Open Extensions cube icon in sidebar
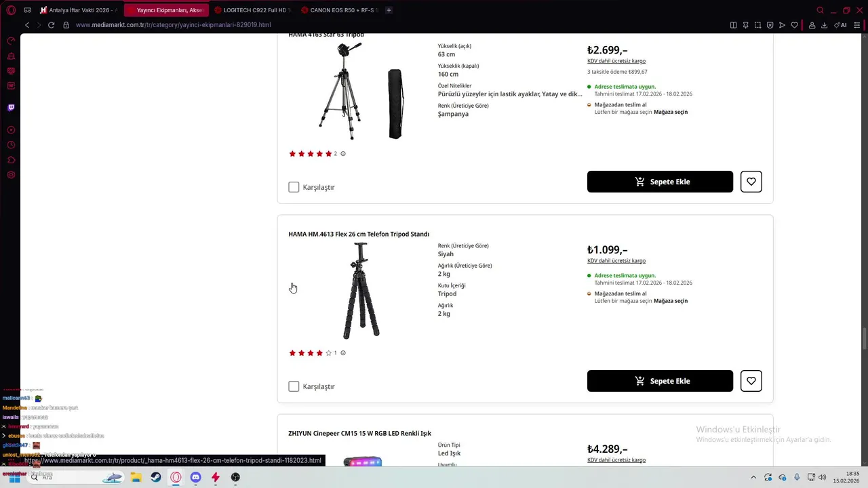The height and width of the screenshot is (488, 868). click(x=11, y=160)
